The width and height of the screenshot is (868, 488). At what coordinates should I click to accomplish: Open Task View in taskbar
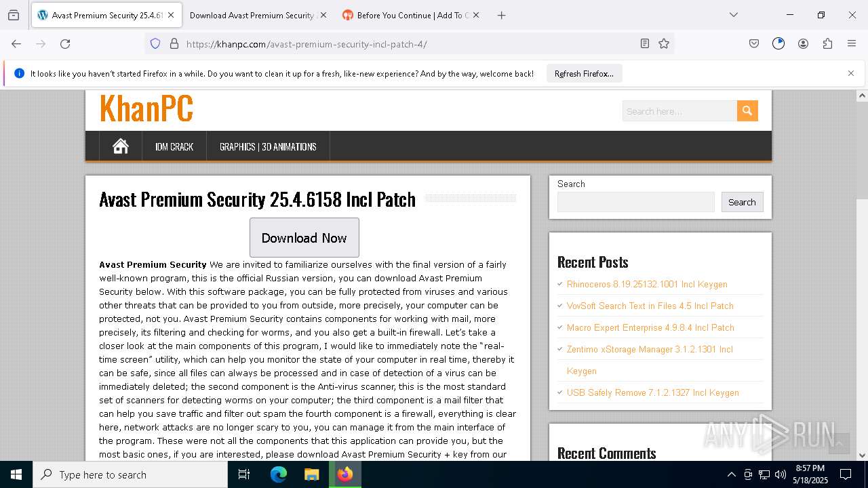(x=244, y=474)
